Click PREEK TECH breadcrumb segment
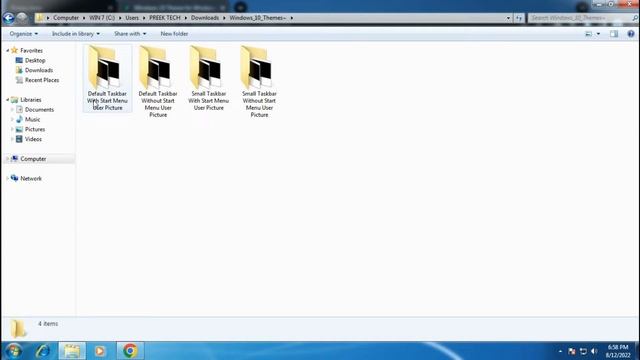 click(x=164, y=18)
